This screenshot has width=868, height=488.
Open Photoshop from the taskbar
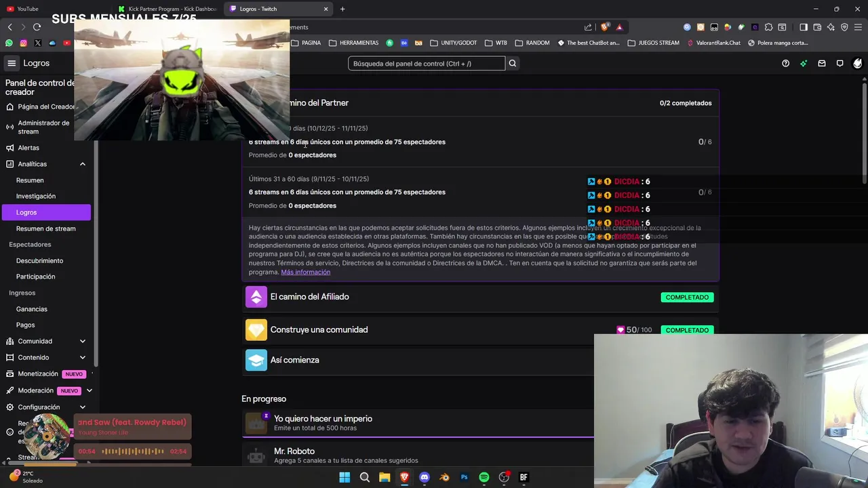pyautogui.click(x=464, y=477)
